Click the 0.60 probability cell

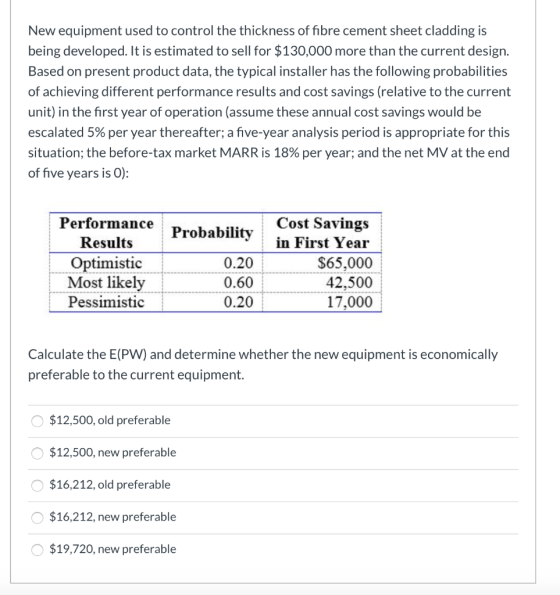(x=238, y=282)
